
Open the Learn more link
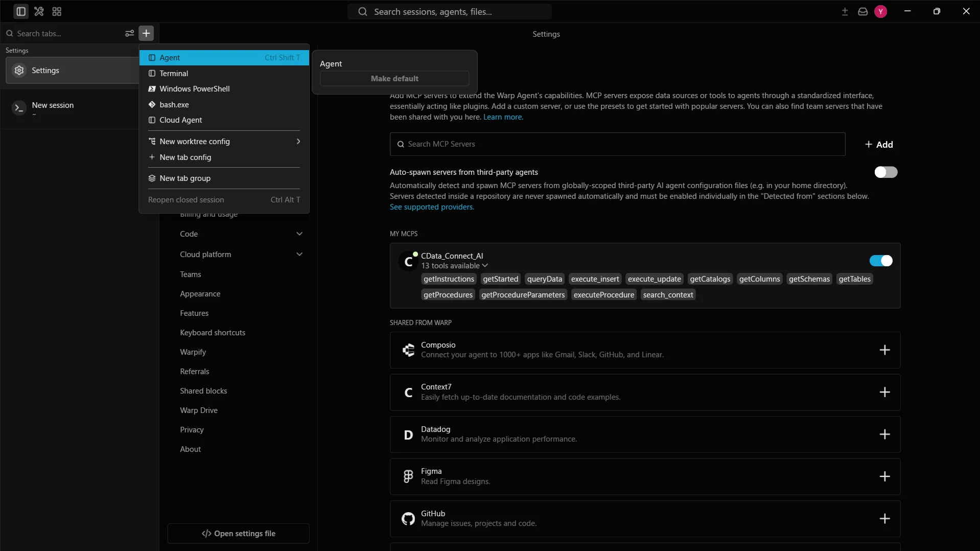click(x=503, y=117)
